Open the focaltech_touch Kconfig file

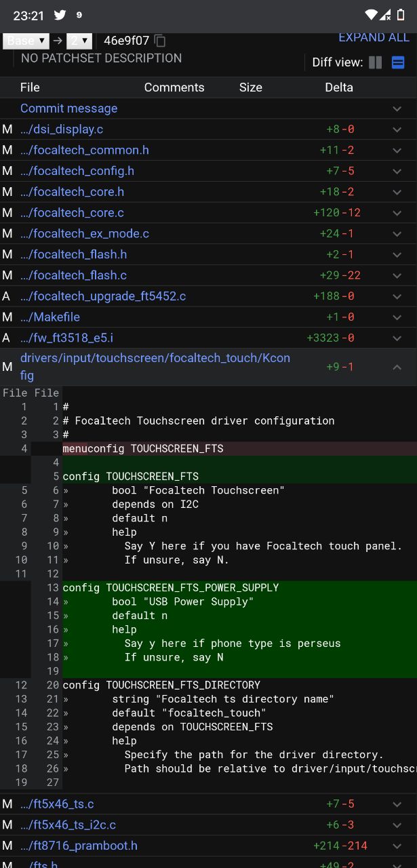click(x=155, y=366)
